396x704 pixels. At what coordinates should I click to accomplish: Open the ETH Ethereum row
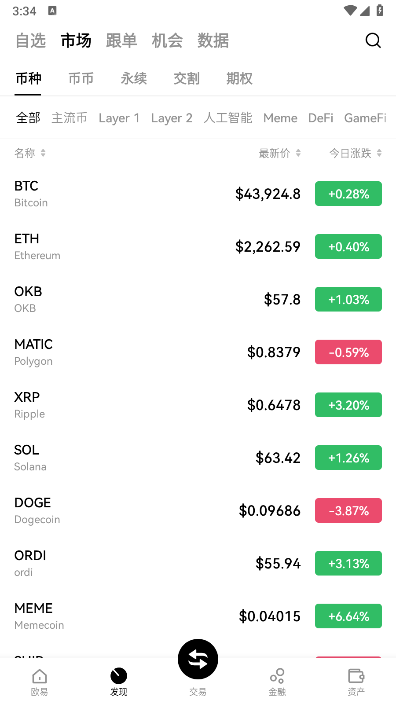click(198, 246)
